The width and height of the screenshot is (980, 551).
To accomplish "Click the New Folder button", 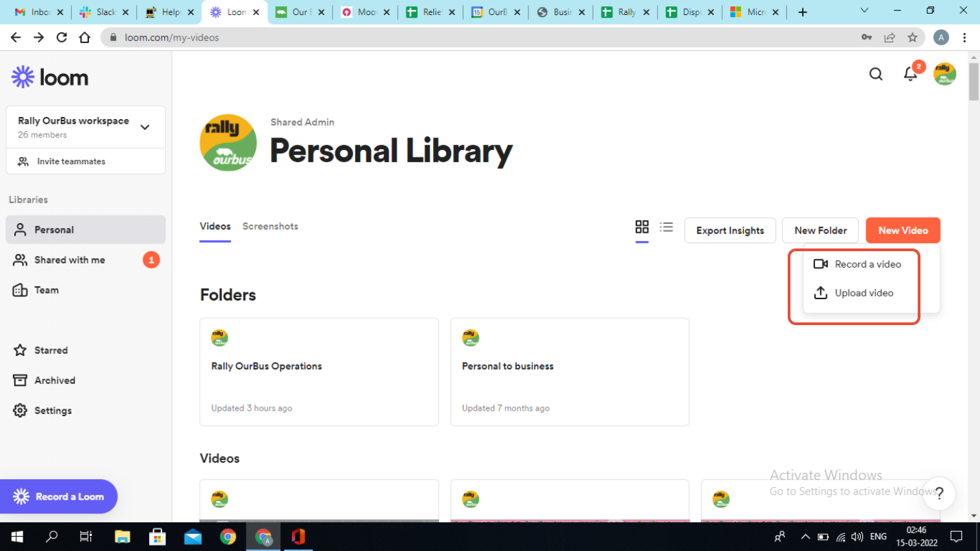I will [821, 231].
